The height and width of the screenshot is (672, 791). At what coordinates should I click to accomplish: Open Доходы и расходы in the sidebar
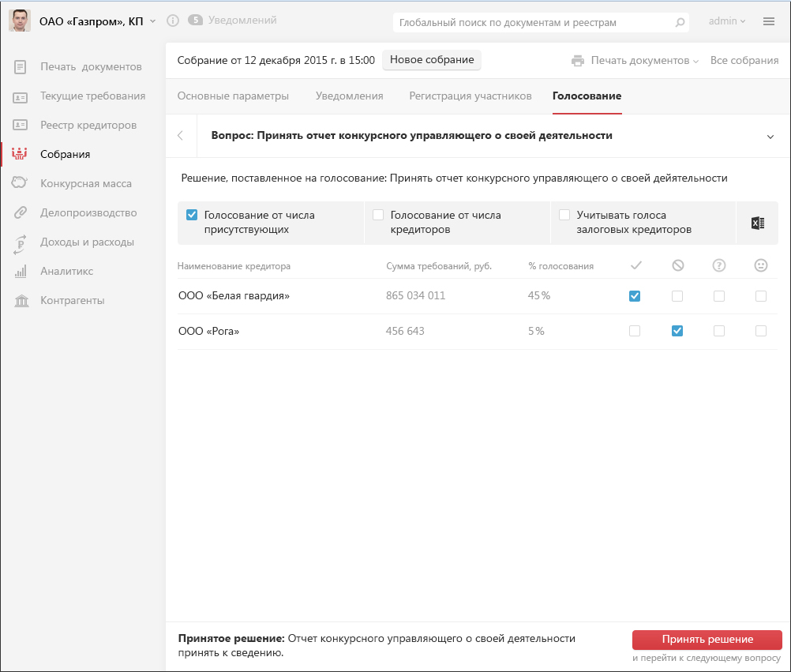(x=87, y=242)
